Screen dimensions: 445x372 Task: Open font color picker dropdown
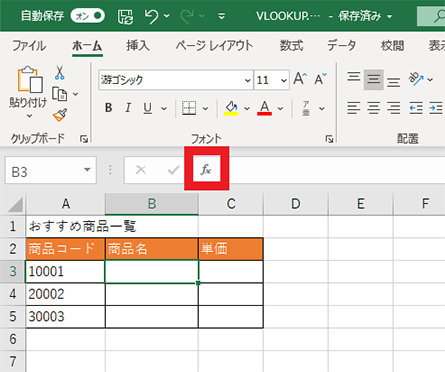(x=280, y=108)
